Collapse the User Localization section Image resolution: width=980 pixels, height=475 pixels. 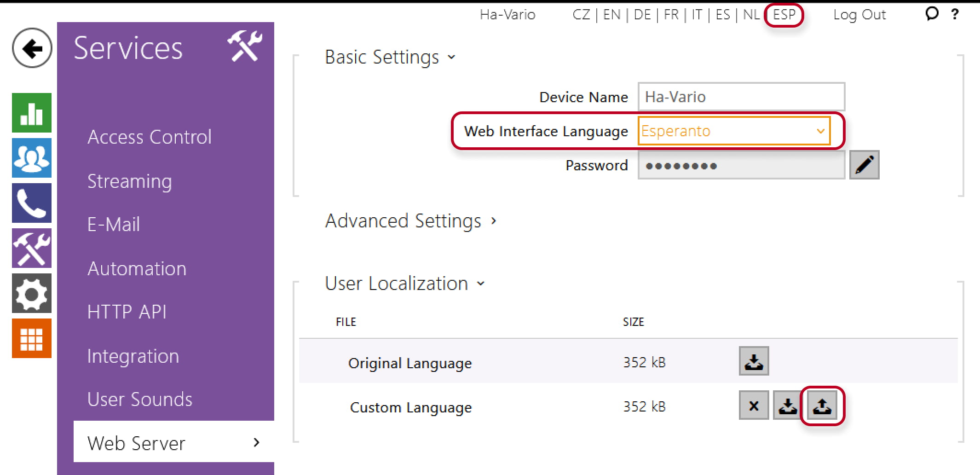click(405, 284)
